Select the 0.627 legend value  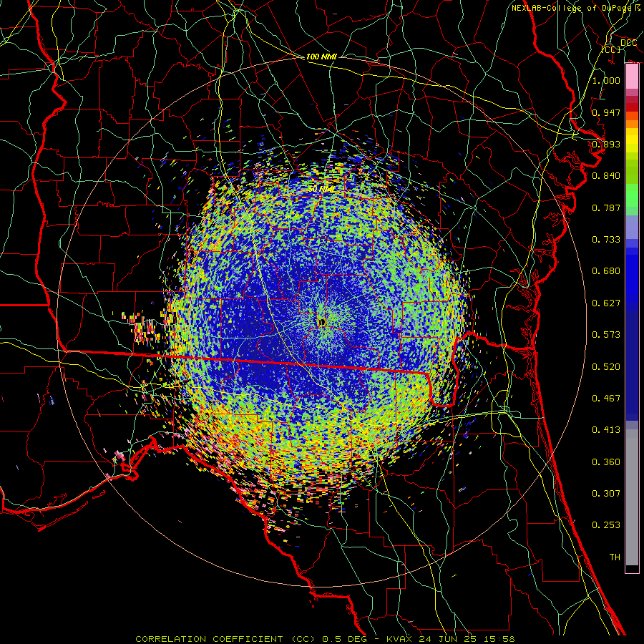pos(606,303)
